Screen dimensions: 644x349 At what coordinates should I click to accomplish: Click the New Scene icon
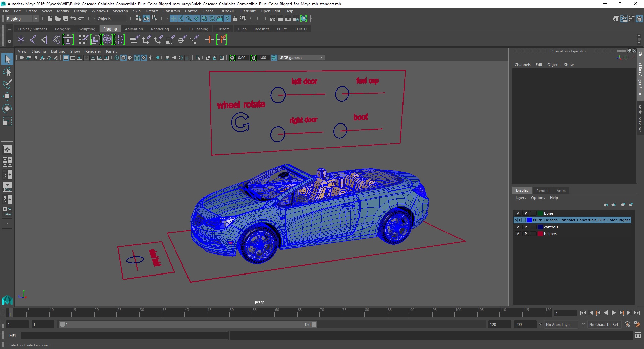pos(50,19)
